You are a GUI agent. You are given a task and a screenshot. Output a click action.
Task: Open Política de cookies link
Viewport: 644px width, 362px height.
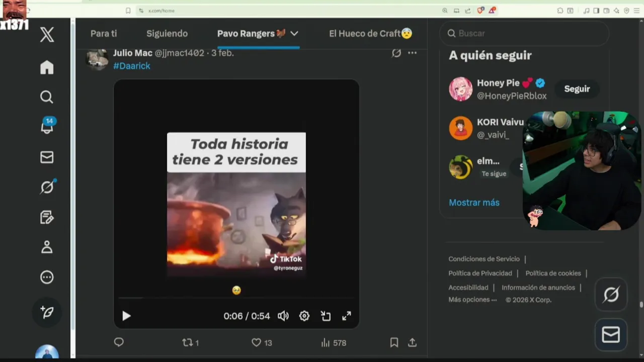pyautogui.click(x=553, y=274)
